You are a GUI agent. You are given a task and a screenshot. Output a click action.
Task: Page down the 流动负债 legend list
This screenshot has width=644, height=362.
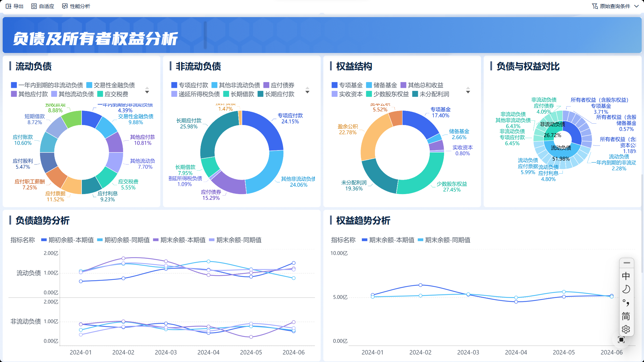[x=147, y=93]
